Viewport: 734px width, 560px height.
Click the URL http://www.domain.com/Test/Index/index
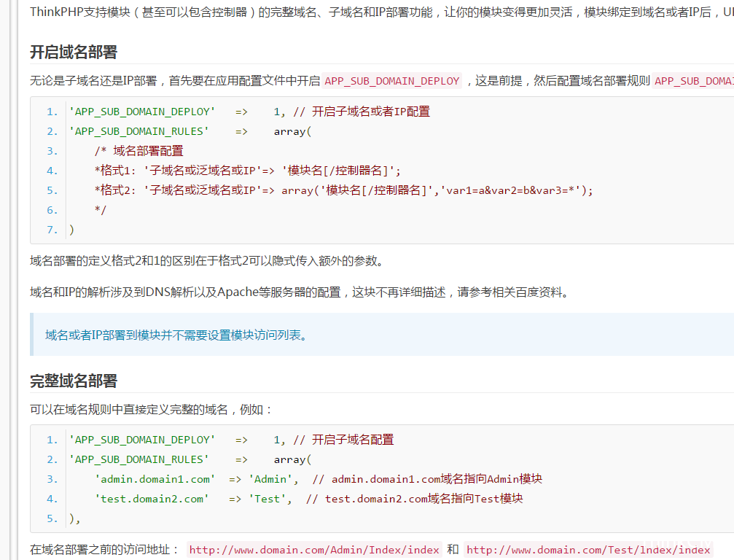(588, 550)
